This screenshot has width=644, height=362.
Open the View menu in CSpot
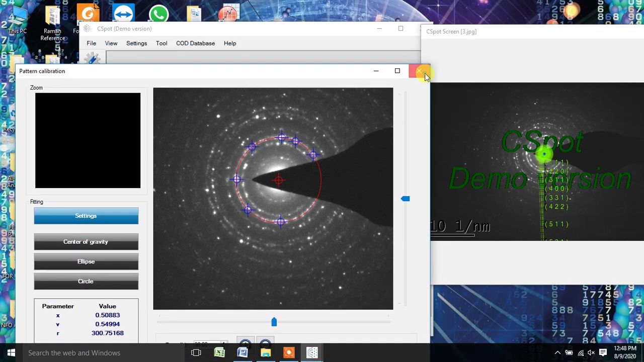click(x=111, y=43)
